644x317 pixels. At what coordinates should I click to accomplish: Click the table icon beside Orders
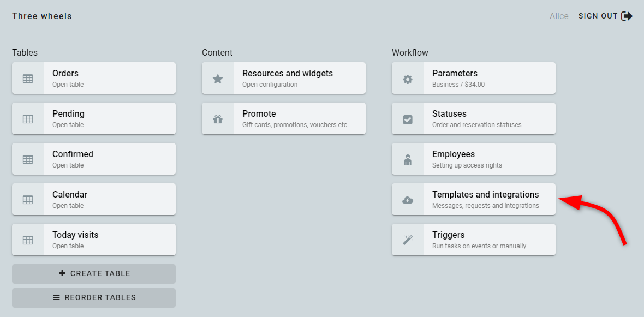[28, 79]
